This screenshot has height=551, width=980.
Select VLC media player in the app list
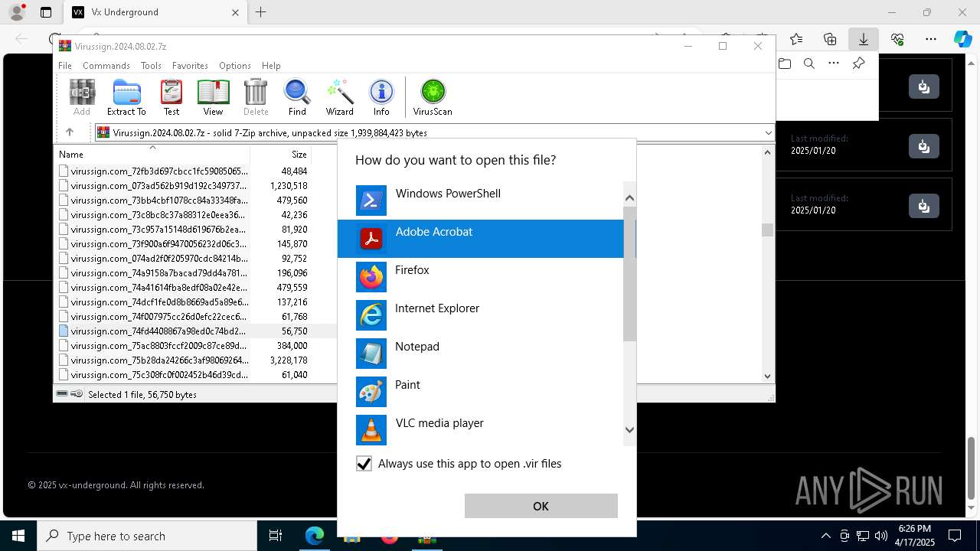481,430
